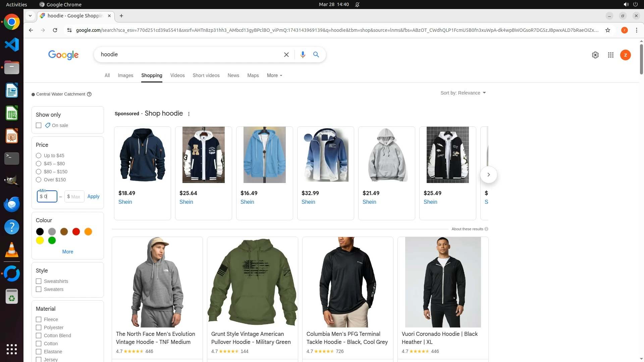This screenshot has width=644, height=362.
Task: Click the blue search magnifier icon
Action: (x=316, y=55)
